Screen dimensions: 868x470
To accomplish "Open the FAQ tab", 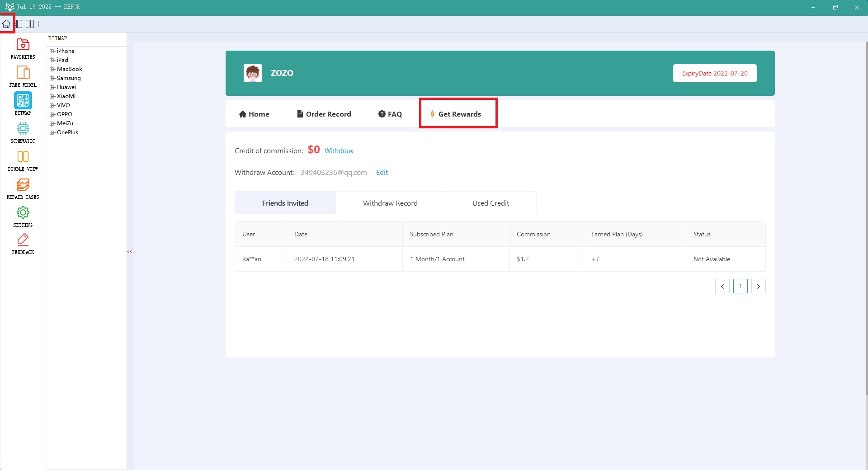I will (x=390, y=114).
